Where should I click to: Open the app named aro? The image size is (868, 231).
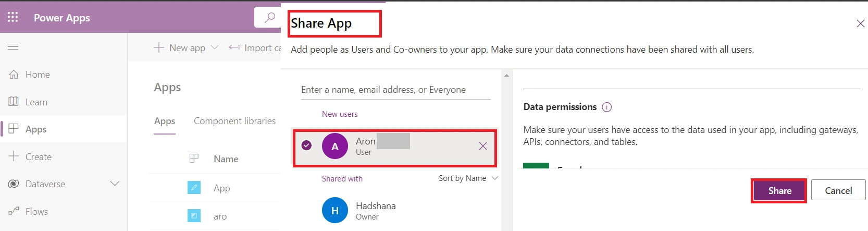click(x=220, y=216)
